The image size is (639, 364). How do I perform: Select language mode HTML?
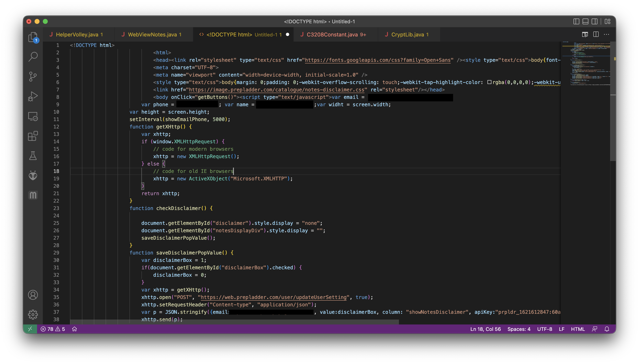point(578,329)
